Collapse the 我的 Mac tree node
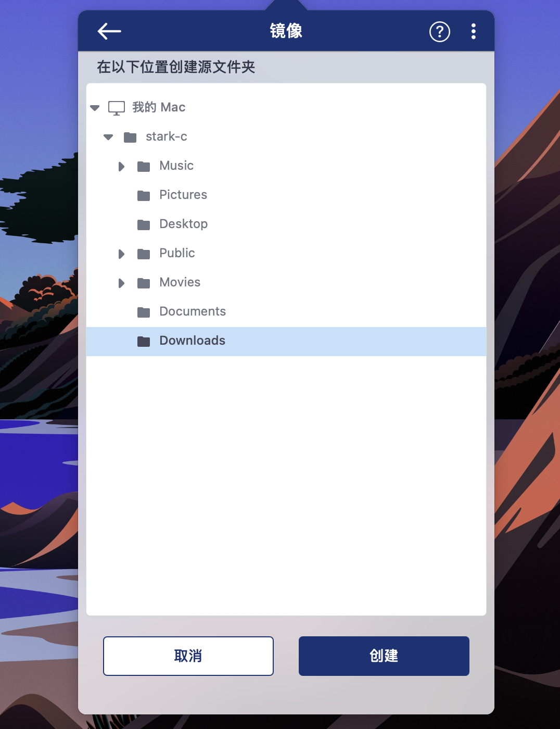560x729 pixels. click(x=95, y=108)
